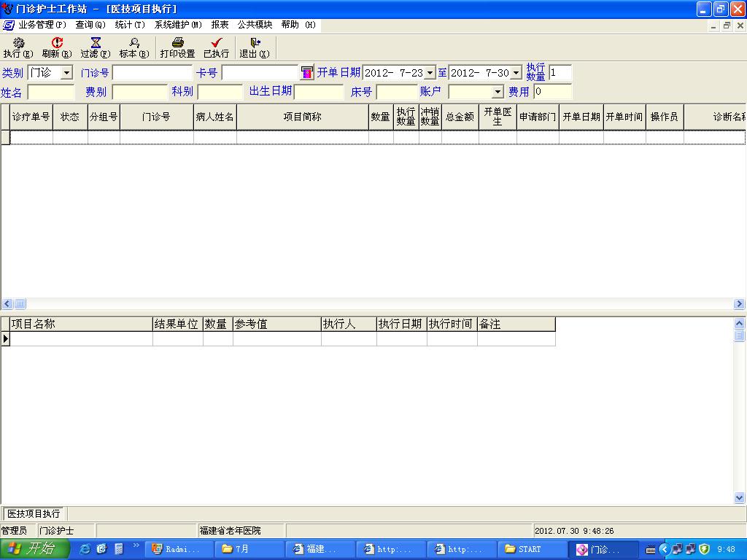The width and height of the screenshot is (747, 560).
Task: Click the lower panel scroll-down arrow
Action: click(740, 497)
